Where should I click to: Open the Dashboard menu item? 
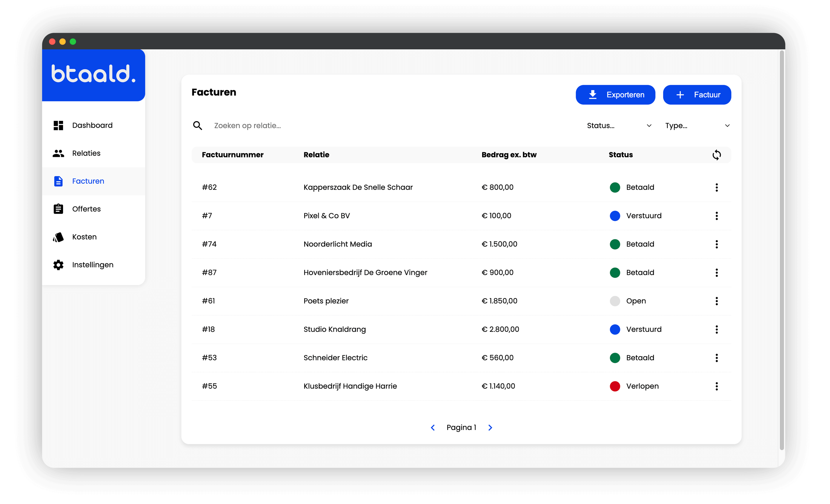point(94,125)
